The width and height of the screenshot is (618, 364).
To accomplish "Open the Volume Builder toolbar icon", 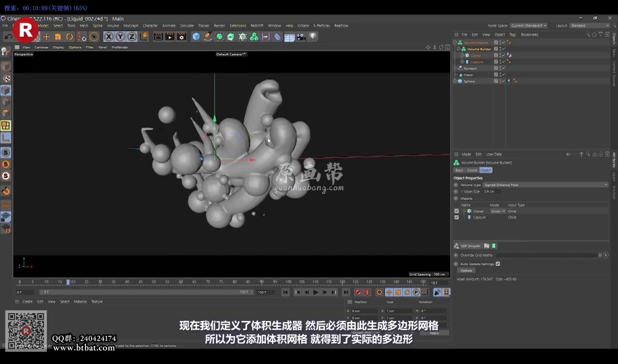I will (x=254, y=36).
